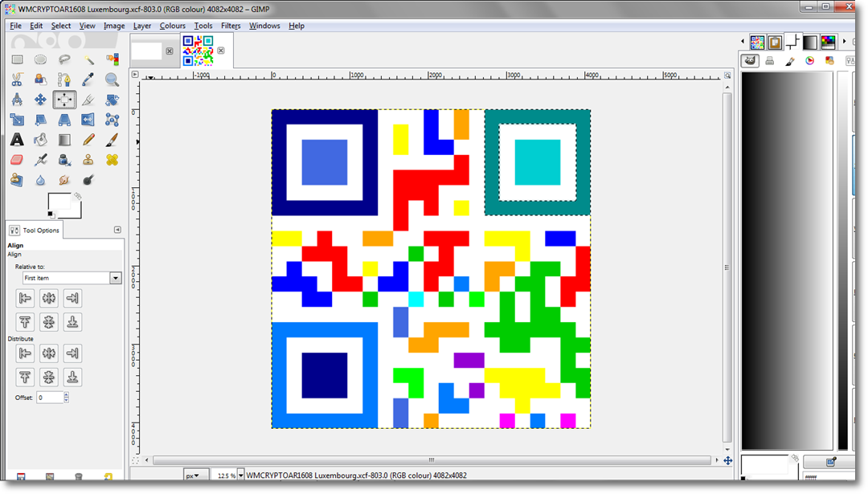Screen dimensions: 868x494
Task: Click the background colour swatch
Action: tap(76, 213)
